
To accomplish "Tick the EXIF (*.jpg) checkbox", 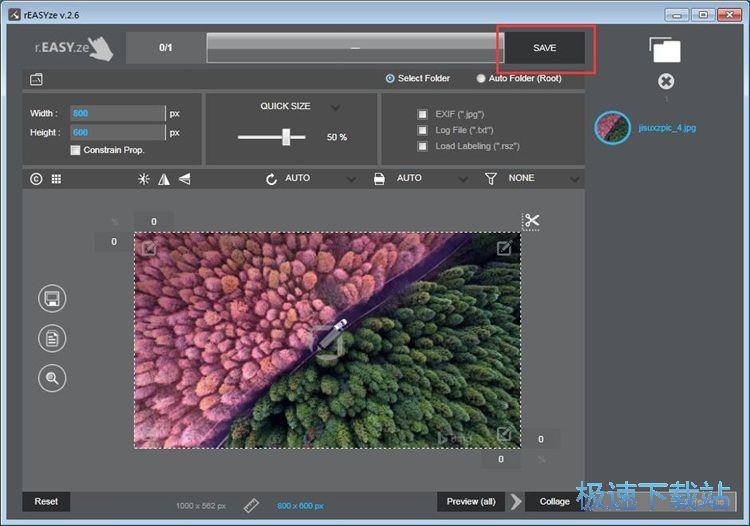I will 422,114.
